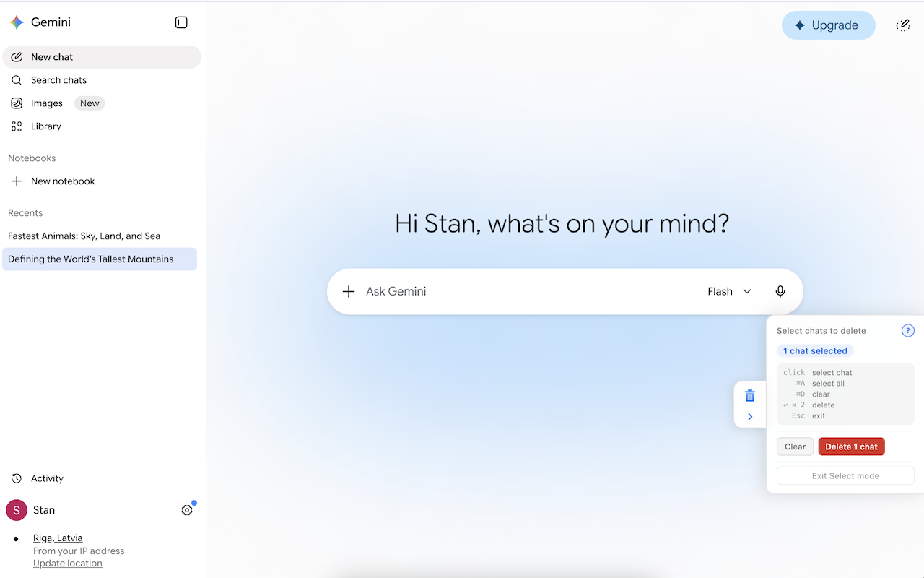Open the Flash model dropdown
Viewport: 924px width, 578px height.
730,292
